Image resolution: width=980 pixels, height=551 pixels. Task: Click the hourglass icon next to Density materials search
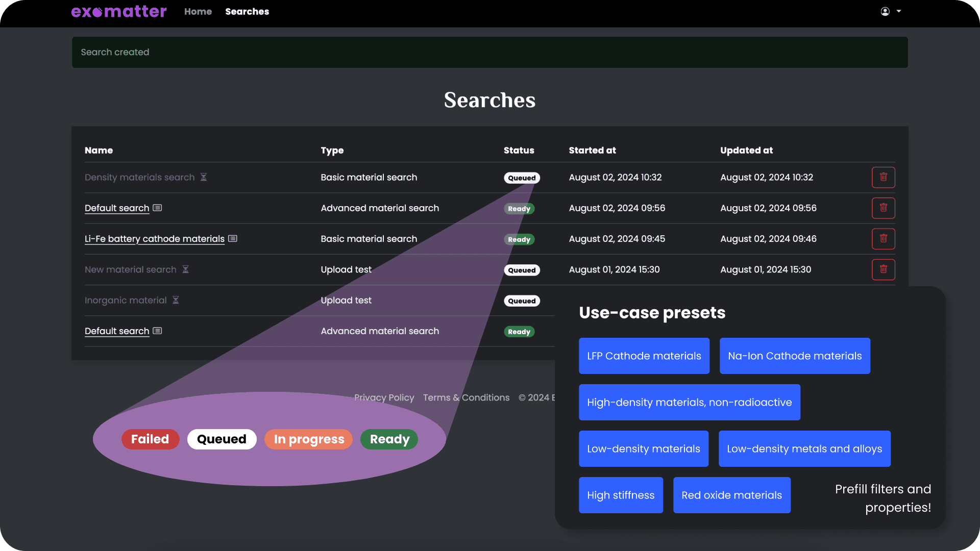[204, 177]
